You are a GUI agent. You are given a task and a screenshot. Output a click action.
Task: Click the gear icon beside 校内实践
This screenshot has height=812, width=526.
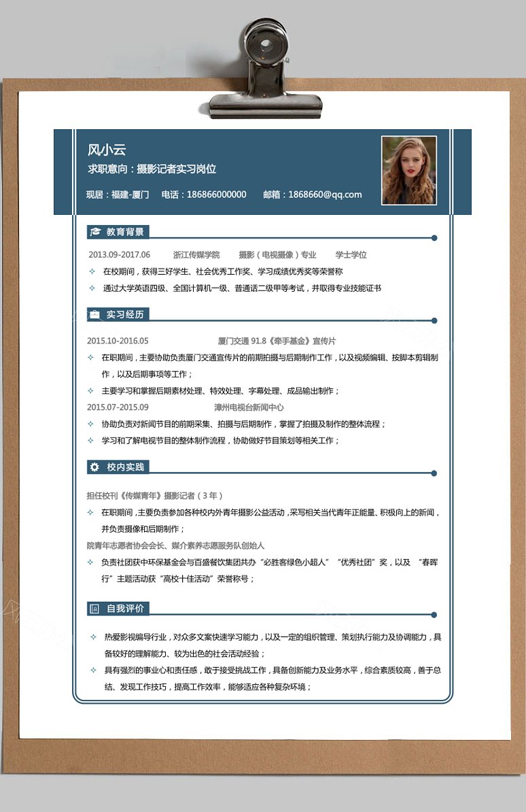point(94,467)
